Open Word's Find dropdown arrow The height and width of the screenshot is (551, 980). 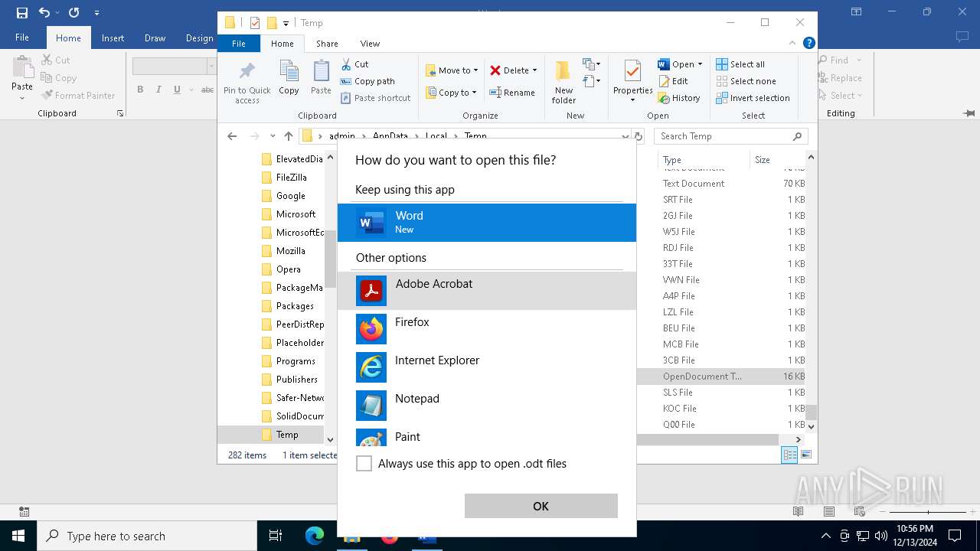(859, 60)
